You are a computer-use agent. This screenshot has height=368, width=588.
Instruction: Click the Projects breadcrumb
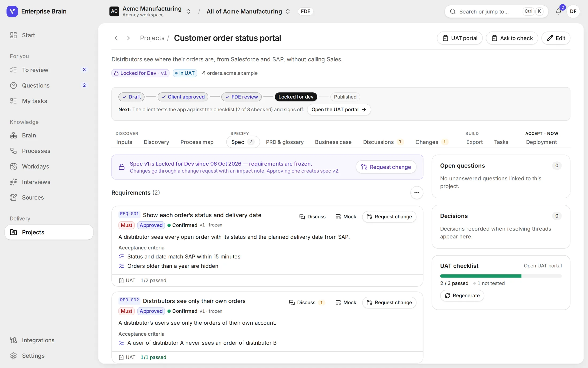[152, 38]
